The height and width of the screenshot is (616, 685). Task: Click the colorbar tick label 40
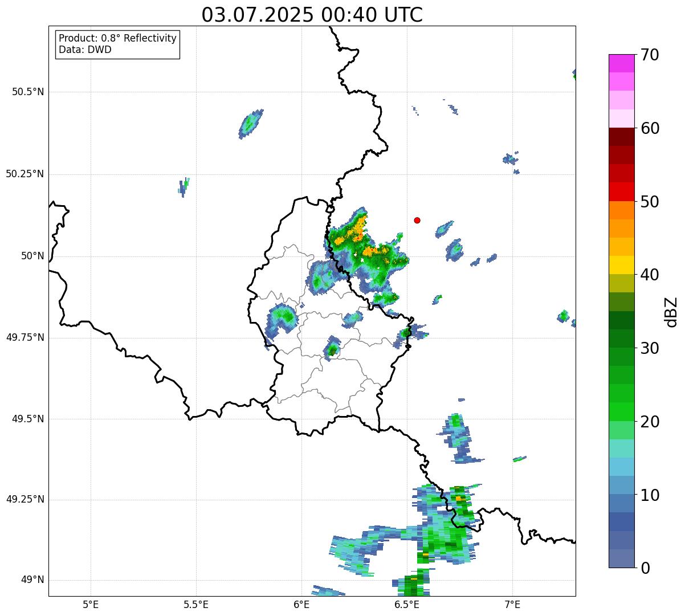click(650, 275)
